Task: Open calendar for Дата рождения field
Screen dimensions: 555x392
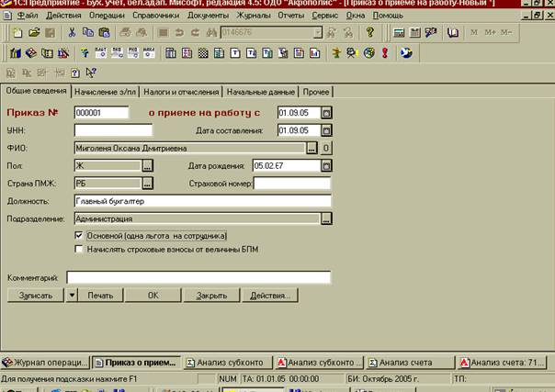Action: tap(326, 166)
